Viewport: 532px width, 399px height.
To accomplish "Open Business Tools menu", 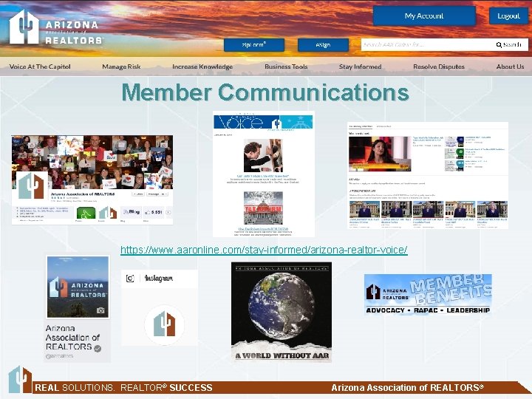I will [286, 66].
